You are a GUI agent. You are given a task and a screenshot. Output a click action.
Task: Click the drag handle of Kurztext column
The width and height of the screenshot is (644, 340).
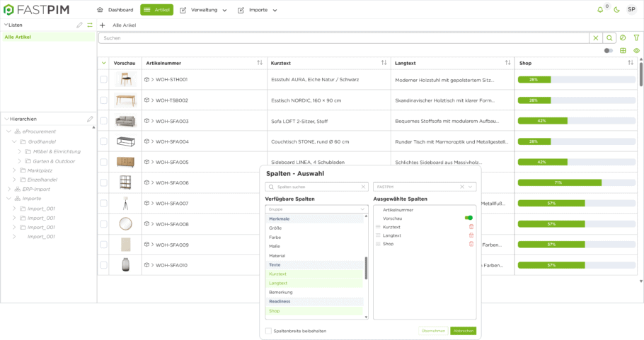[x=378, y=227]
